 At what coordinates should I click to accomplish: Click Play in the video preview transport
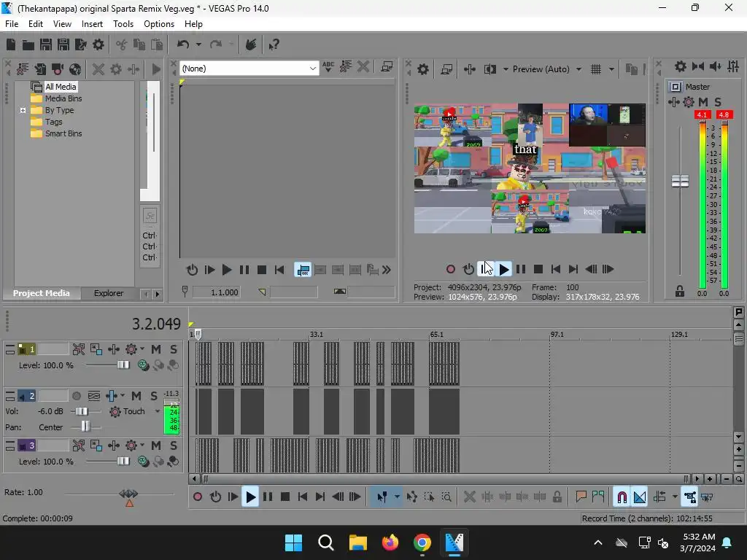(x=503, y=269)
